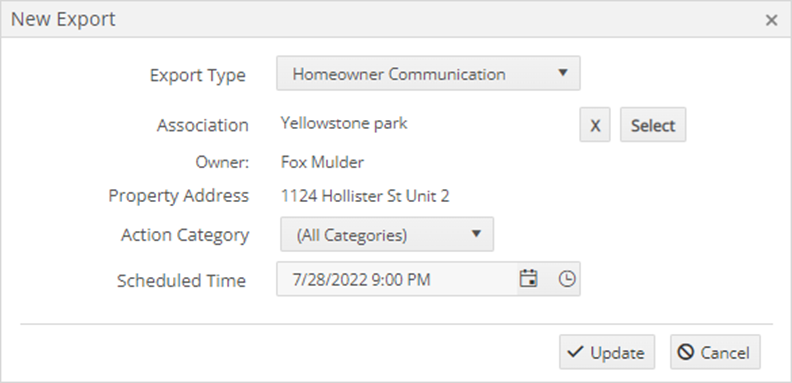Click the Export Type label
792x383 pixels.
point(197,75)
